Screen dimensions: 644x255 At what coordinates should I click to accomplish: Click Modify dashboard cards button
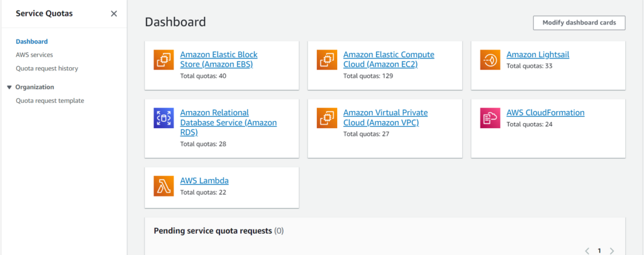coord(579,23)
